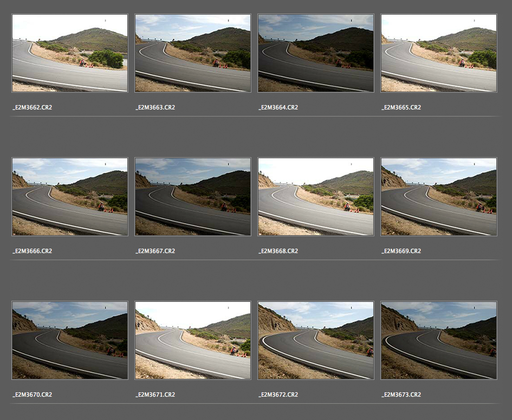Click the filename text _E2M3664.CR2
Image resolution: width=512 pixels, height=420 pixels.
click(x=278, y=107)
